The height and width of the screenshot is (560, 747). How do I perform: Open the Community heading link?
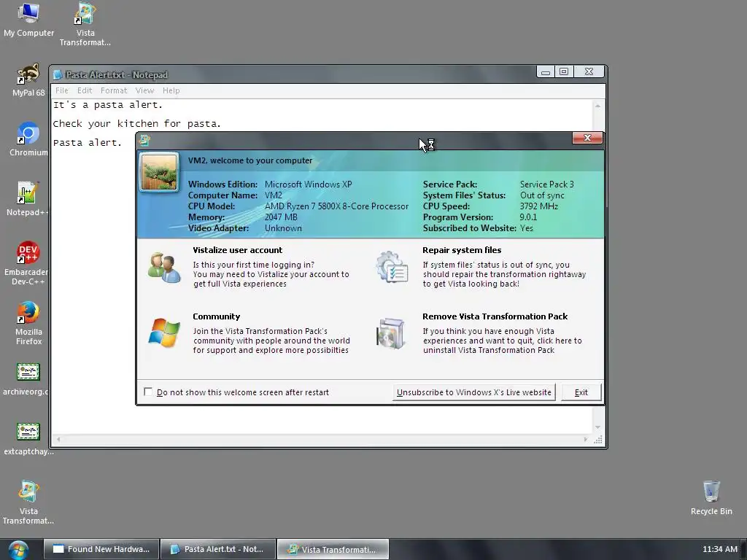[216, 316]
